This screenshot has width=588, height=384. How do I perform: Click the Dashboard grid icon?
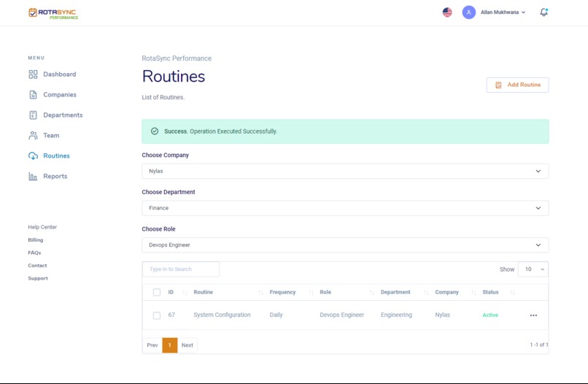[x=33, y=74]
